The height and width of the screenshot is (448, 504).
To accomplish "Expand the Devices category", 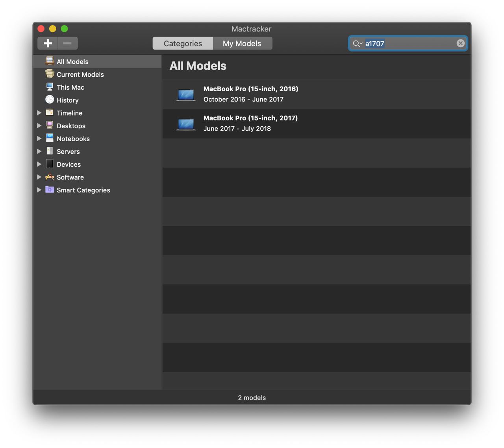I will click(39, 164).
